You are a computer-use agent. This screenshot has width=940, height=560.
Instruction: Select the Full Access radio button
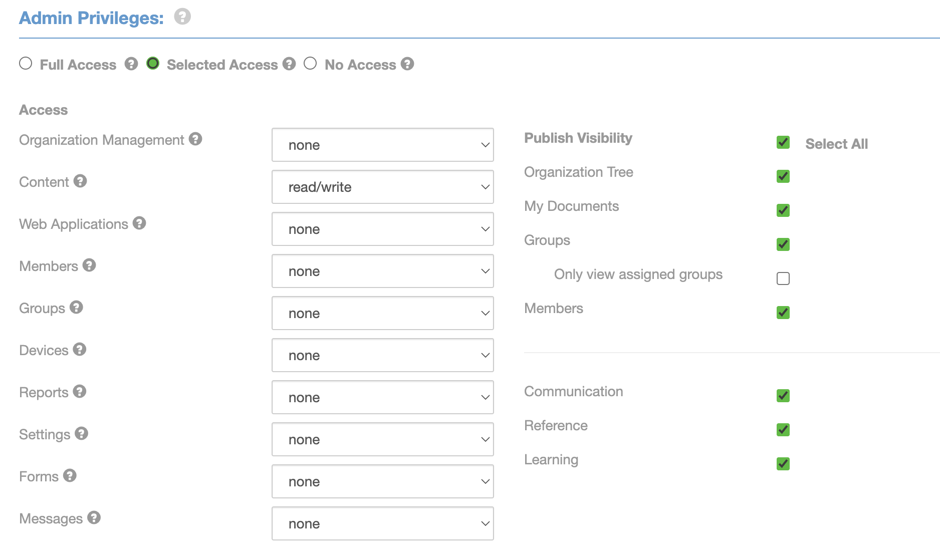pos(26,63)
